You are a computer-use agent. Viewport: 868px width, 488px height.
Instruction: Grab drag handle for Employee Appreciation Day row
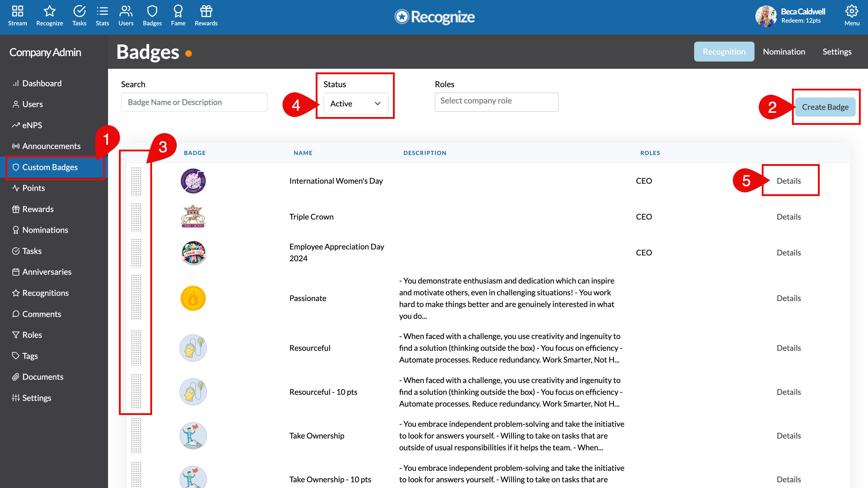136,253
